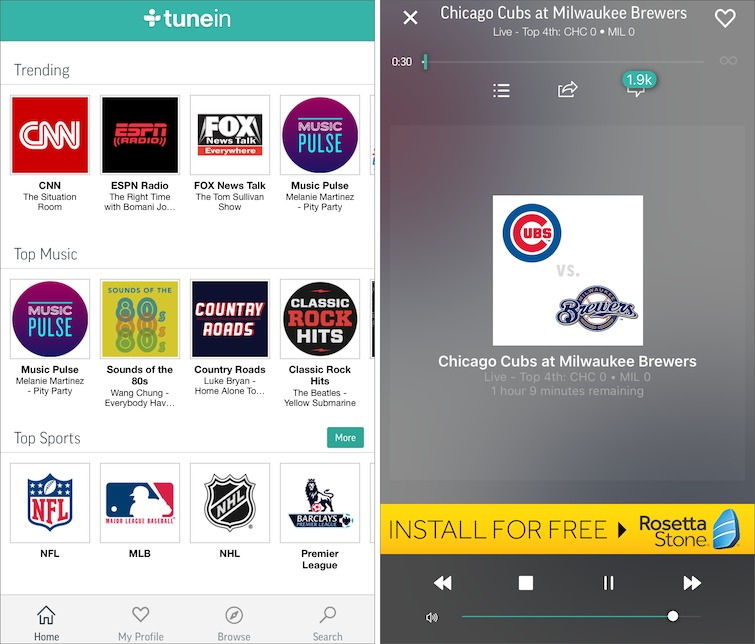Screen dimensions: 755x644
Task: Share this broadcast
Action: pos(567,90)
